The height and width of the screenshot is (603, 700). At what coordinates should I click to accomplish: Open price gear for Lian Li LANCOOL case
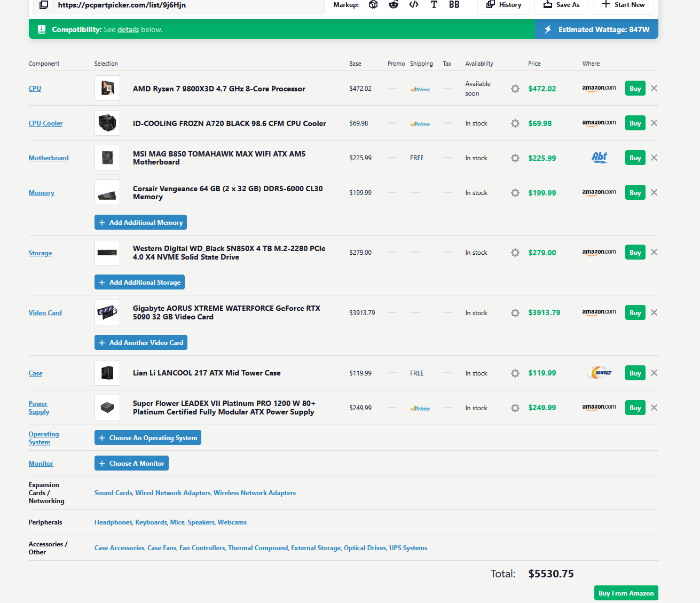(515, 373)
